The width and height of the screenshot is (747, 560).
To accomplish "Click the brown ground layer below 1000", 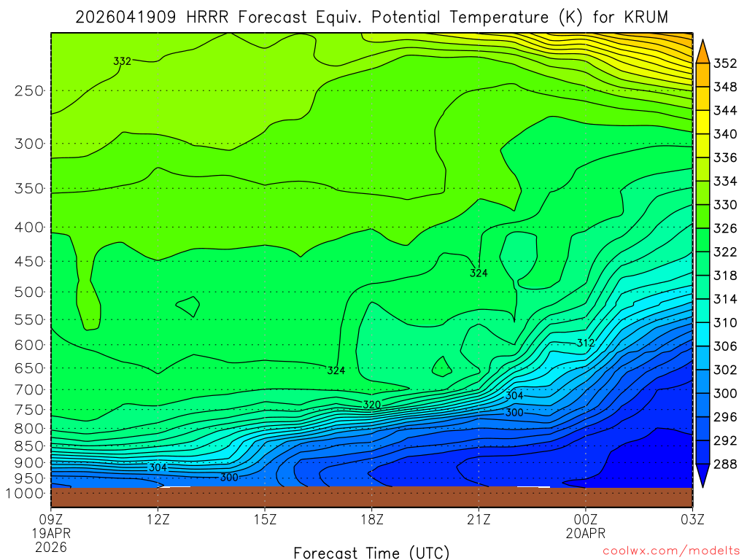I will pyautogui.click(x=371, y=497).
